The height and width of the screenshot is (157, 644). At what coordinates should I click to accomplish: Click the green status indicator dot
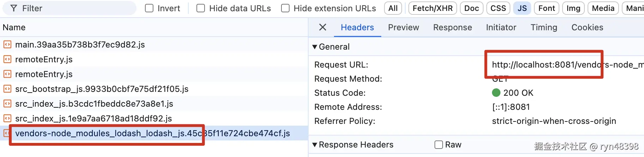click(496, 93)
